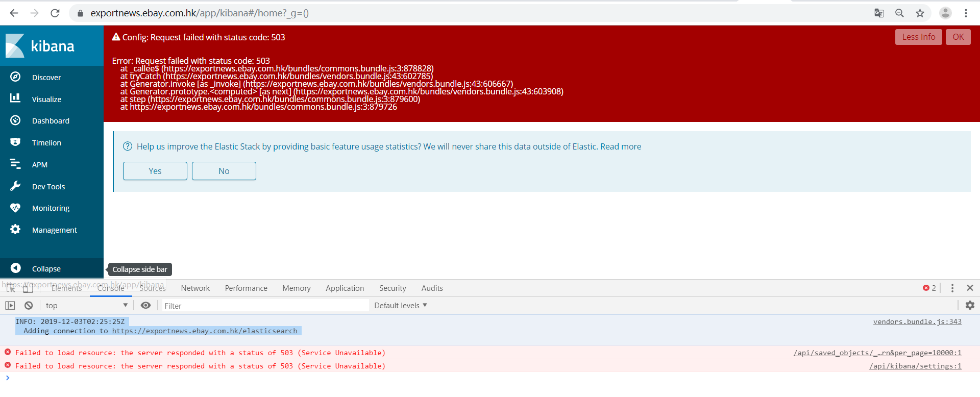Open the Default levels dropdown
The height and width of the screenshot is (397, 980).
(x=401, y=306)
